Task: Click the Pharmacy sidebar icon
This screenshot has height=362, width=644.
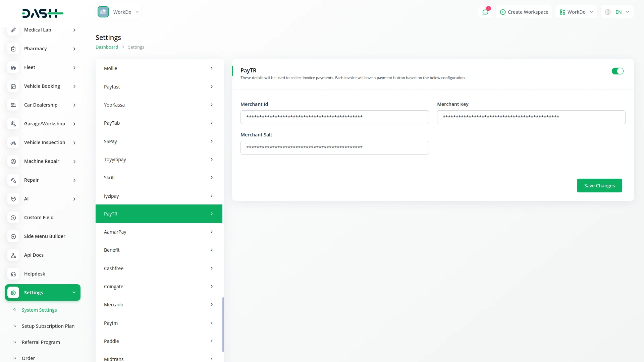Action: pos(13,49)
